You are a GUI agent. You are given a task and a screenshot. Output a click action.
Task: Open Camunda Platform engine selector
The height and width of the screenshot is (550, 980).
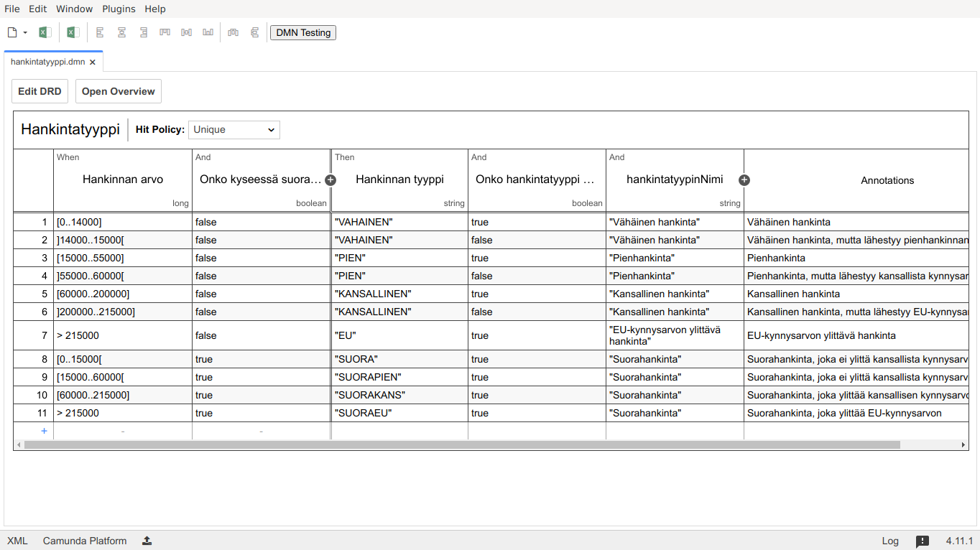[85, 541]
